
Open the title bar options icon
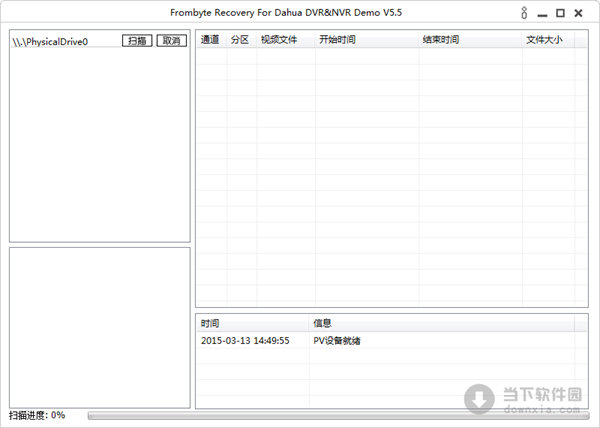coord(524,13)
